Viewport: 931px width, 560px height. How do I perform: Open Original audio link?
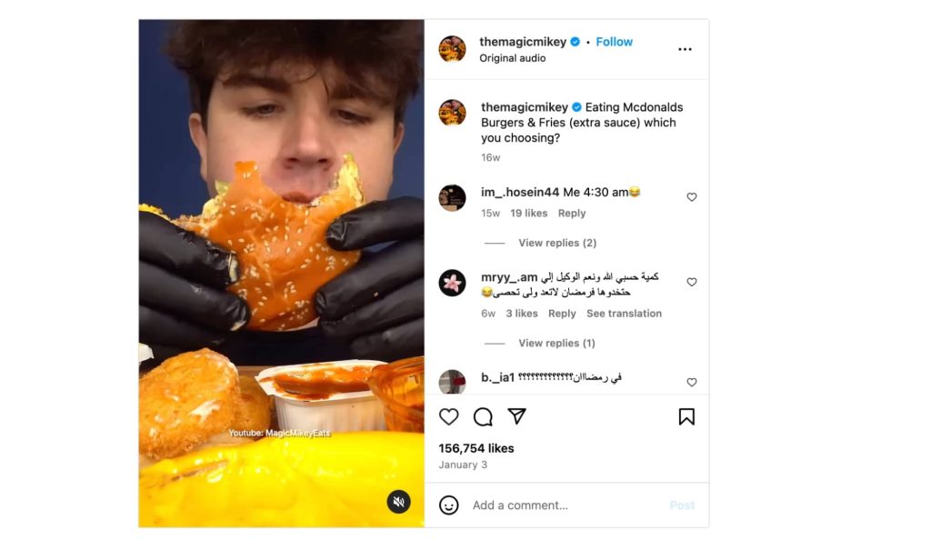tap(513, 58)
